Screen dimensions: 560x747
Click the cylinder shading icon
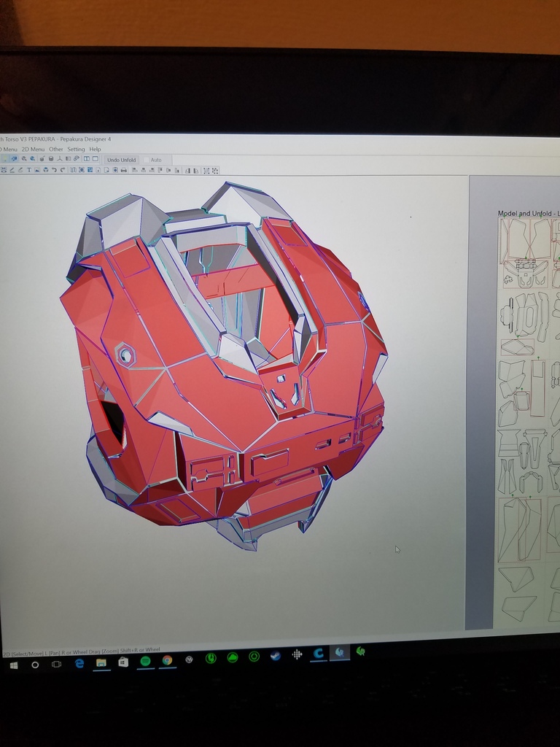pyautogui.click(x=51, y=159)
